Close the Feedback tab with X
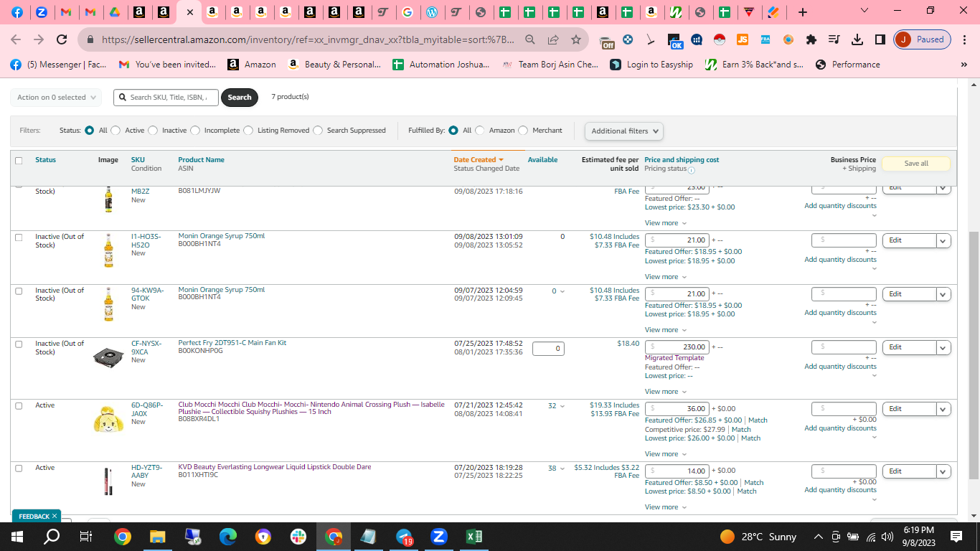Screen dimensions: 980x551 click(54, 516)
